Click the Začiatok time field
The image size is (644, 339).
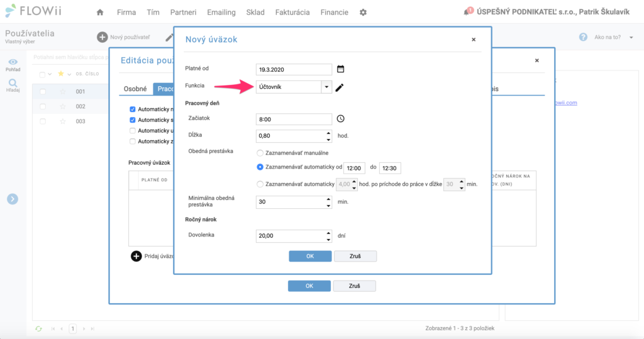[294, 119]
